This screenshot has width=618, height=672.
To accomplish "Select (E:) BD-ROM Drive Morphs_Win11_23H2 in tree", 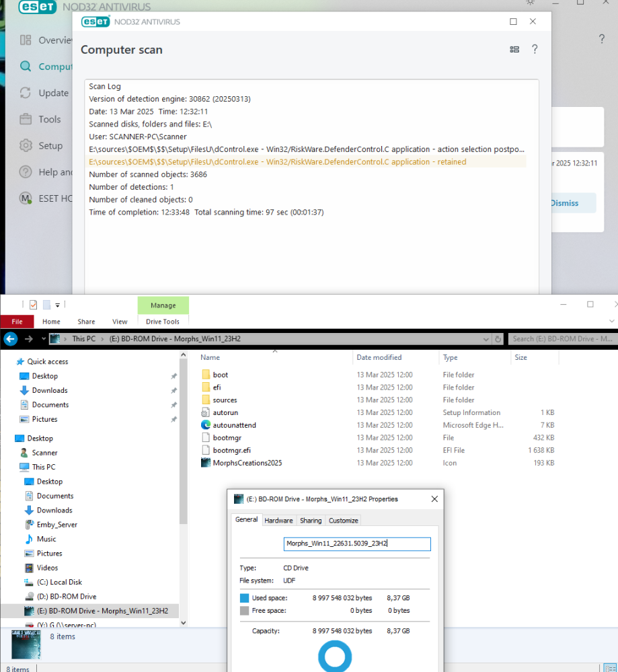I will pyautogui.click(x=102, y=611).
